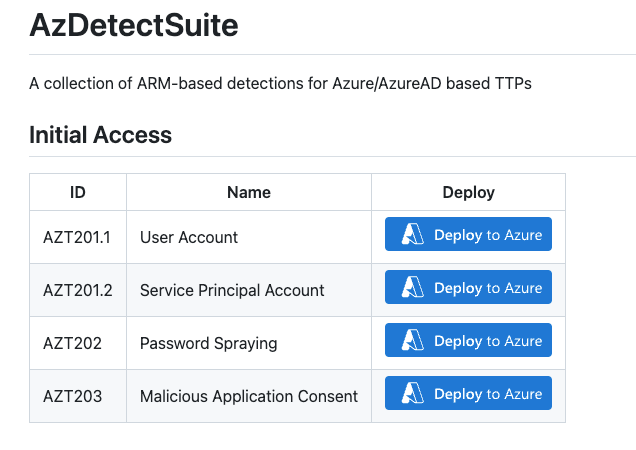This screenshot has width=636, height=450.
Task: Click the Service Principal Account name
Action: (x=232, y=290)
